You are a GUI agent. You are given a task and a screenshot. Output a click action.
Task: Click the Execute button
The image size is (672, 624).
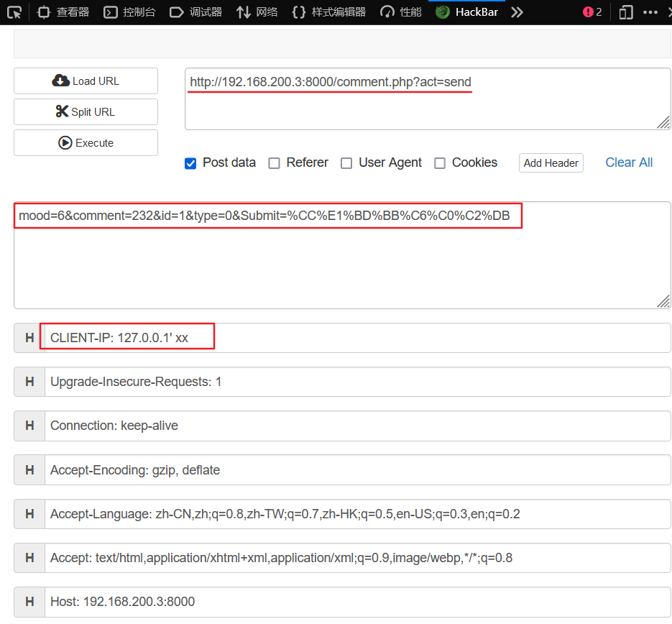tap(86, 142)
